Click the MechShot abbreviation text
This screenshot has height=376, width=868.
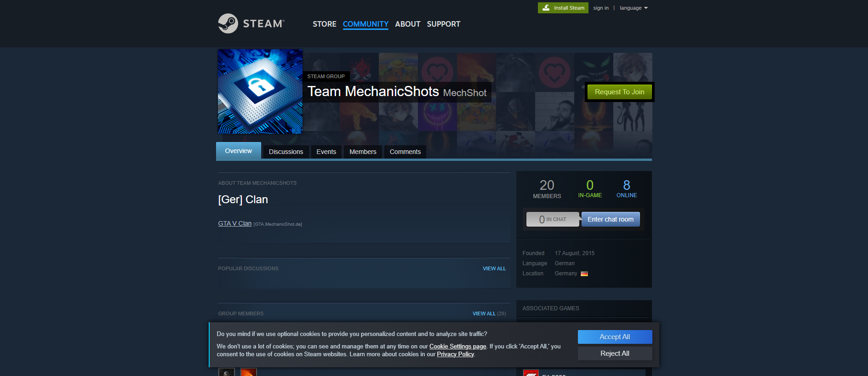coord(465,93)
